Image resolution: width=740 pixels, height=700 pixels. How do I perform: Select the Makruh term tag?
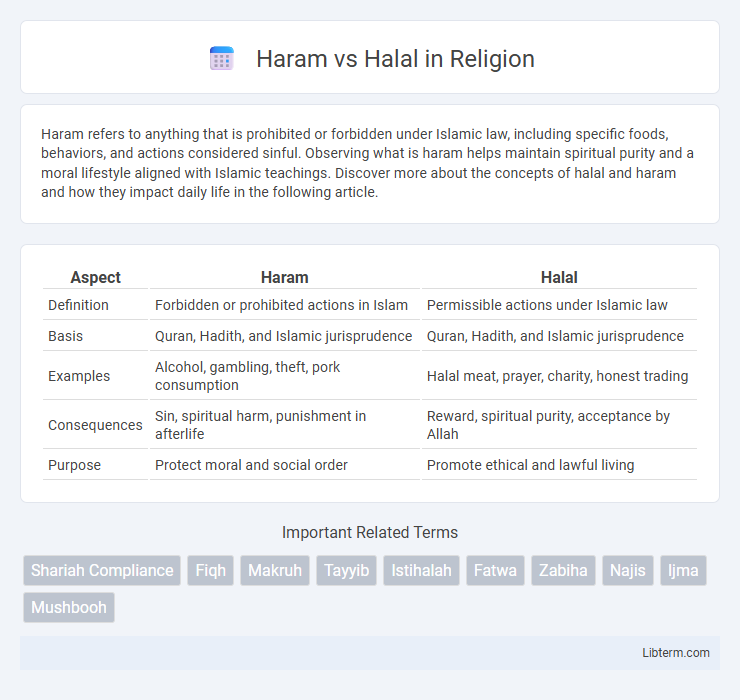click(275, 570)
